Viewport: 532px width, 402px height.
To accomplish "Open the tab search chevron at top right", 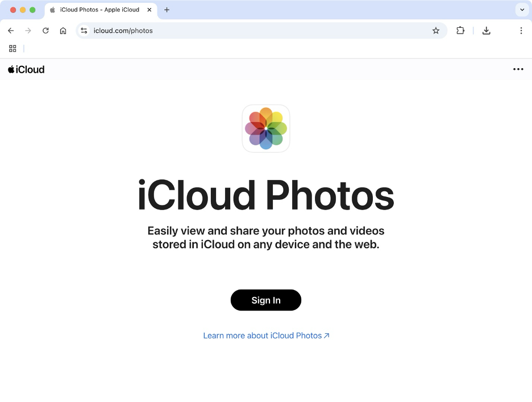I will click(522, 10).
